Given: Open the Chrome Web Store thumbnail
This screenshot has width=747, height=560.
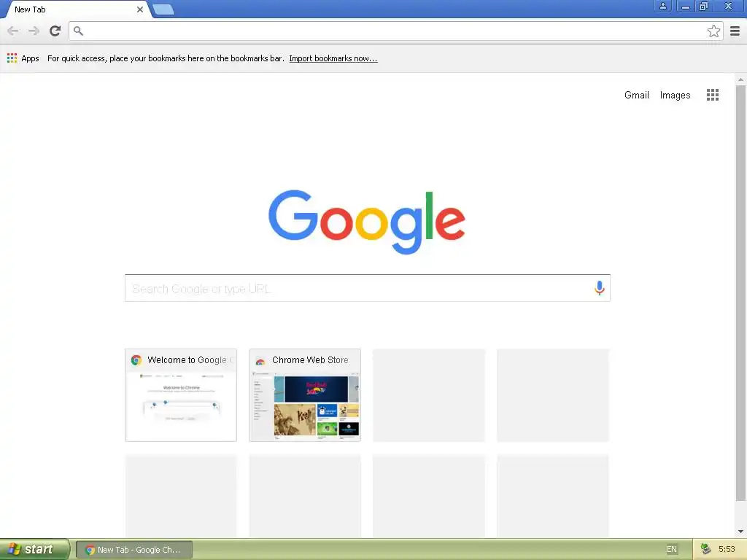Looking at the screenshot, I should pyautogui.click(x=305, y=394).
